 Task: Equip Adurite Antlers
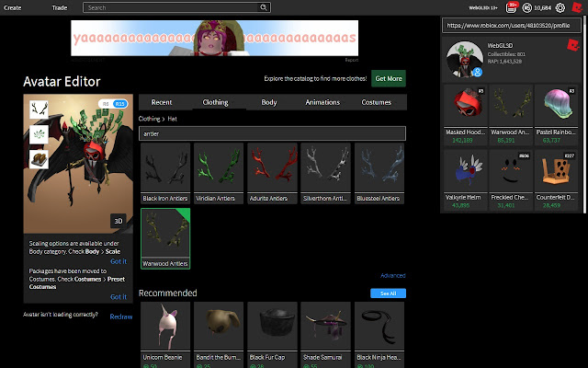(x=272, y=173)
